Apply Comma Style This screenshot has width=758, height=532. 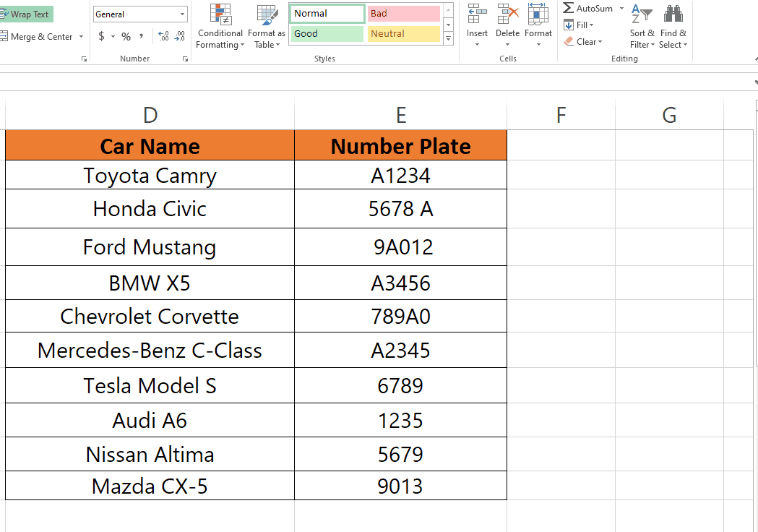pos(141,36)
